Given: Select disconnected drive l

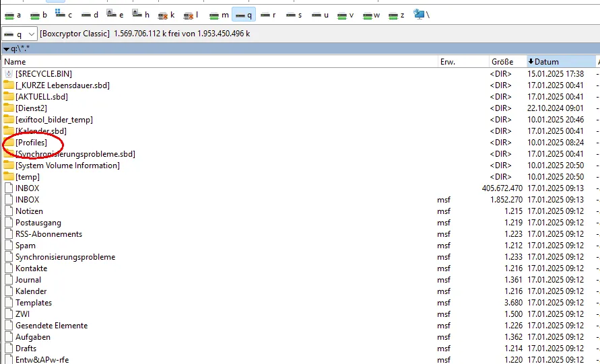Looking at the screenshot, I should point(191,15).
